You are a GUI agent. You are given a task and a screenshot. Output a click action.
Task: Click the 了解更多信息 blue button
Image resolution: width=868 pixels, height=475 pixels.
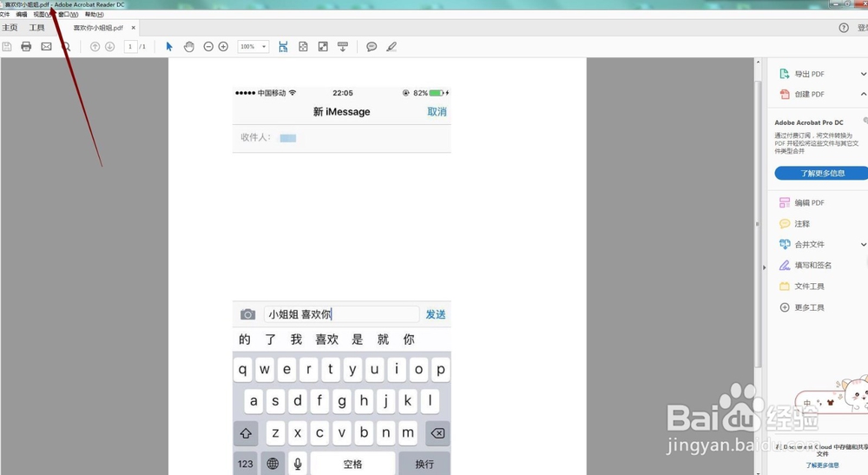click(821, 174)
